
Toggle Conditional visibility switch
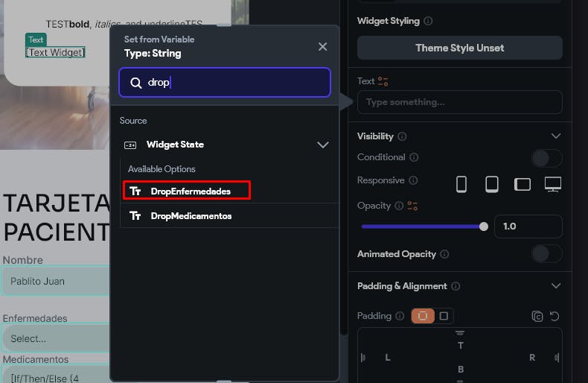[546, 158]
